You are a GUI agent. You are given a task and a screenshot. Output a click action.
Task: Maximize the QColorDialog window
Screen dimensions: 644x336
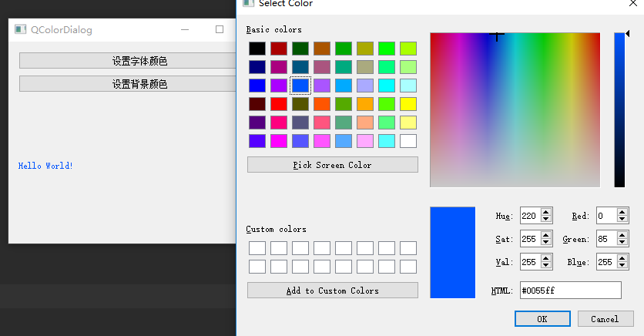[220, 30]
